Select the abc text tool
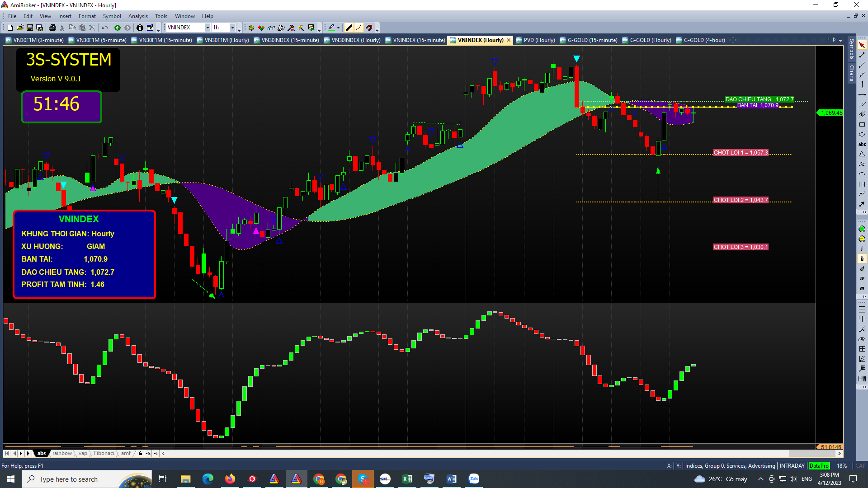The width and height of the screenshot is (868, 488). [862, 144]
